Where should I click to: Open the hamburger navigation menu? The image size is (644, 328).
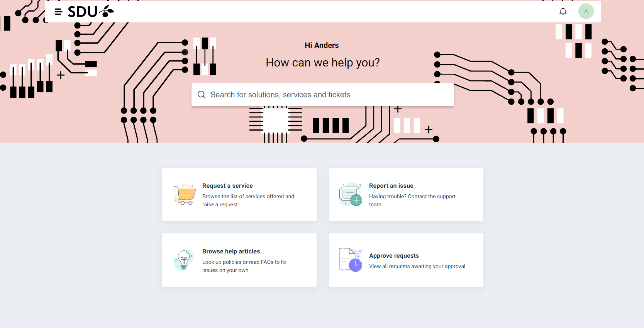click(x=58, y=12)
